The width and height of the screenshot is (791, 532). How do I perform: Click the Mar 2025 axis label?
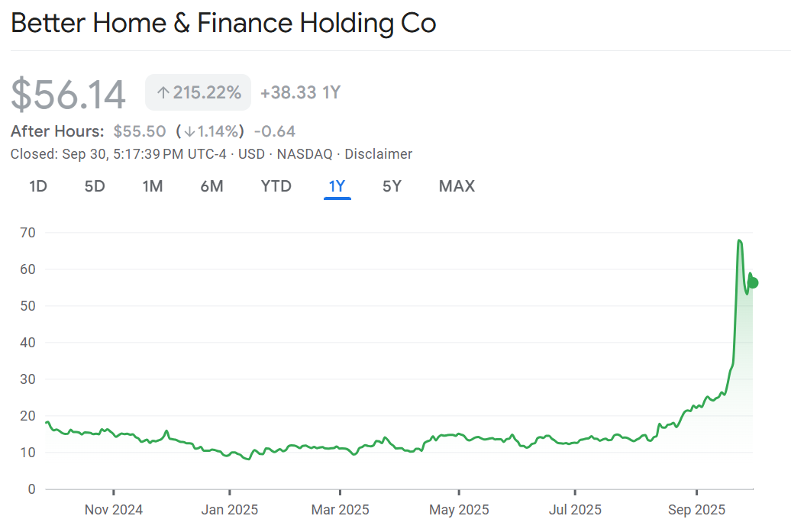coord(340,509)
